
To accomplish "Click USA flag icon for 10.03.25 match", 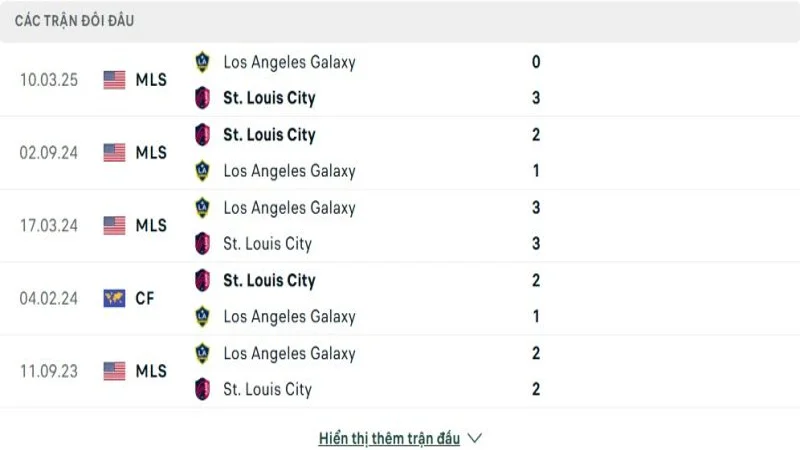I will tap(114, 80).
